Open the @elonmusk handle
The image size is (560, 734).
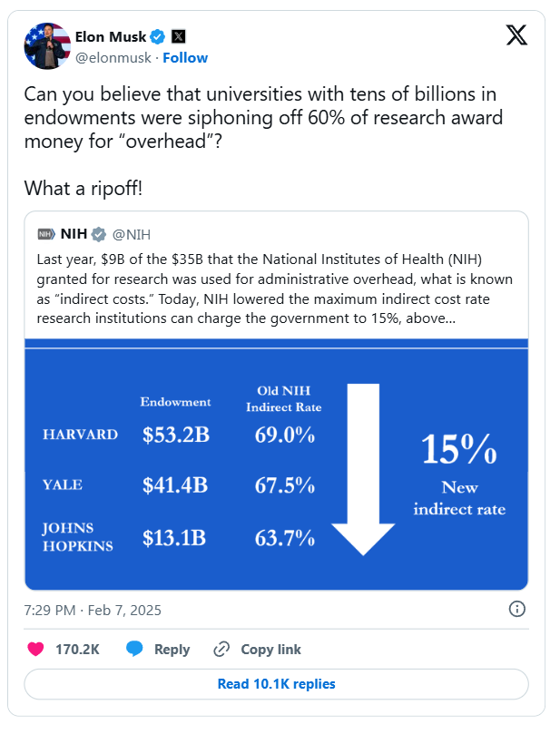point(113,57)
